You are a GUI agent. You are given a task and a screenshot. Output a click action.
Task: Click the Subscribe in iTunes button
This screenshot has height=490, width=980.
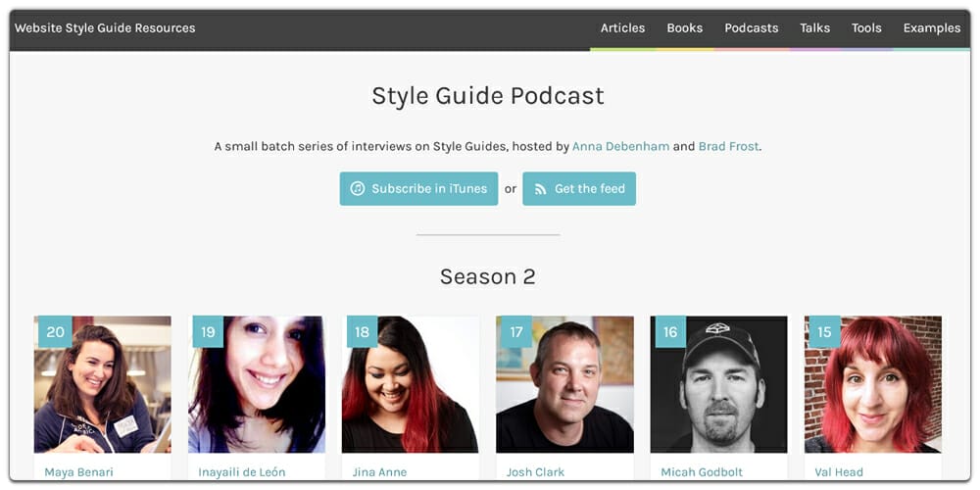(418, 189)
